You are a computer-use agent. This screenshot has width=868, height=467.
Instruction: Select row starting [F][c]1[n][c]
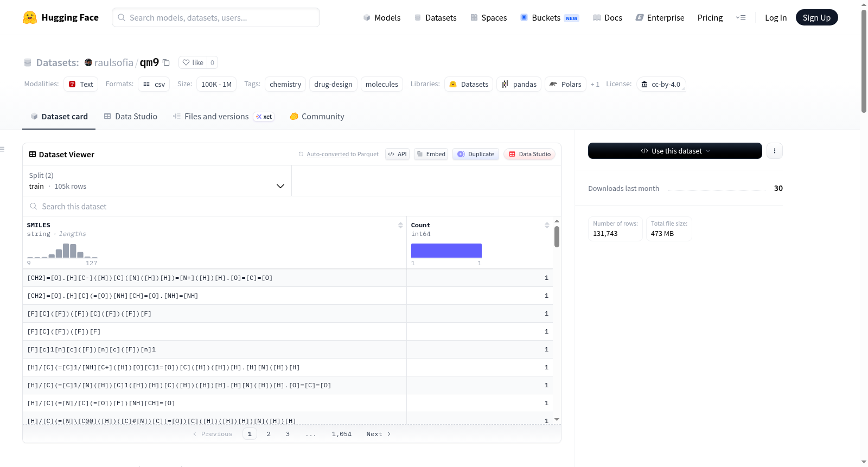pyautogui.click(x=288, y=349)
